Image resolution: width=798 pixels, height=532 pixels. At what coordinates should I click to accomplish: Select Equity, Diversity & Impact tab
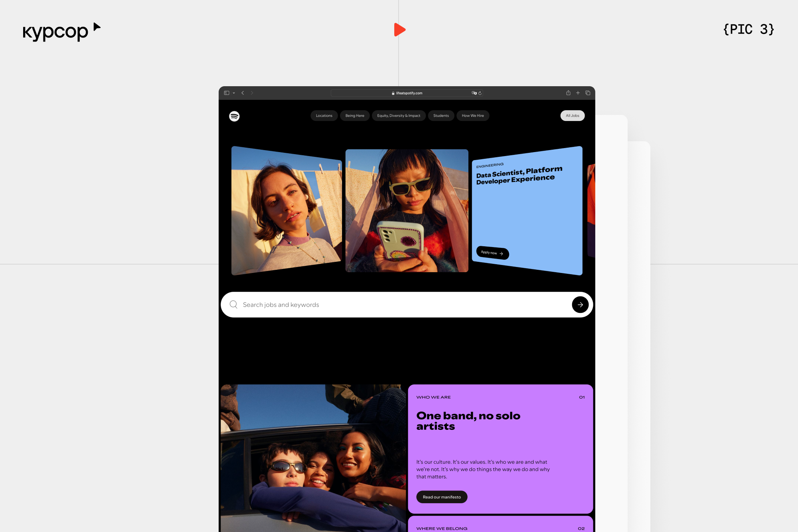(399, 116)
